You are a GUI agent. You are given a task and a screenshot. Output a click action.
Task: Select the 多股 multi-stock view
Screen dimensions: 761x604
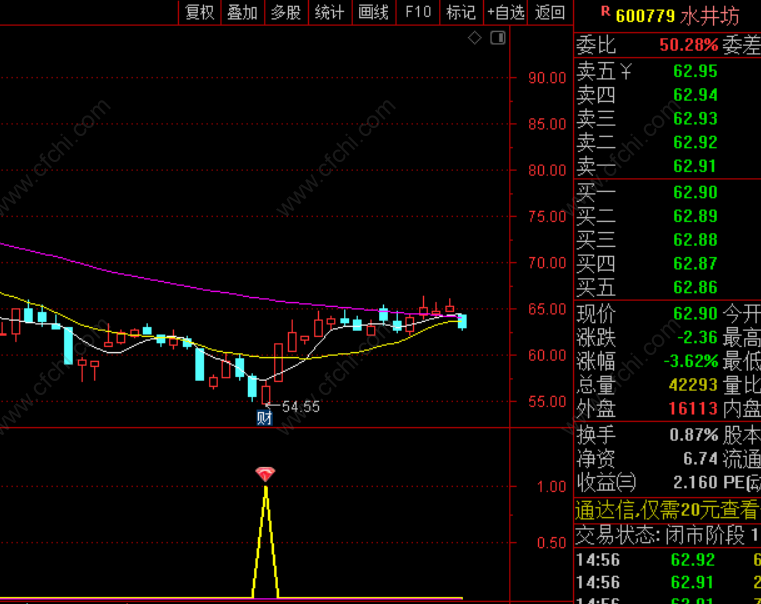(x=286, y=12)
